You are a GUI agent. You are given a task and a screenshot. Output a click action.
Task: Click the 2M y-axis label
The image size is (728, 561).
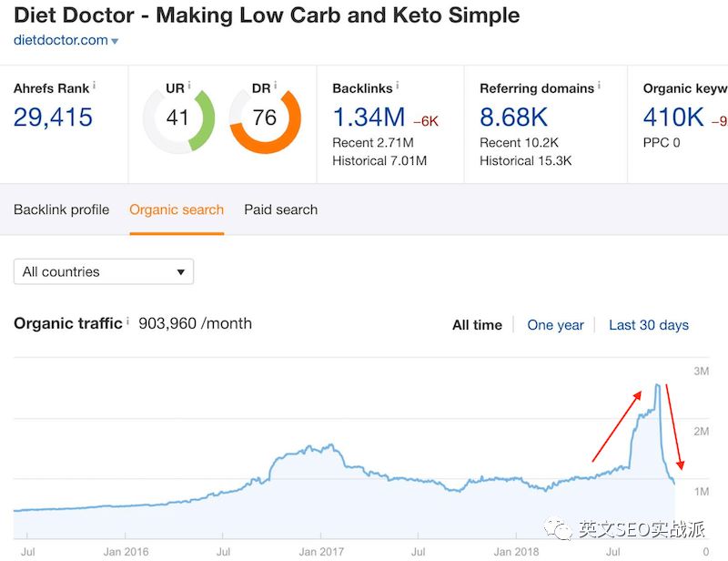click(701, 432)
